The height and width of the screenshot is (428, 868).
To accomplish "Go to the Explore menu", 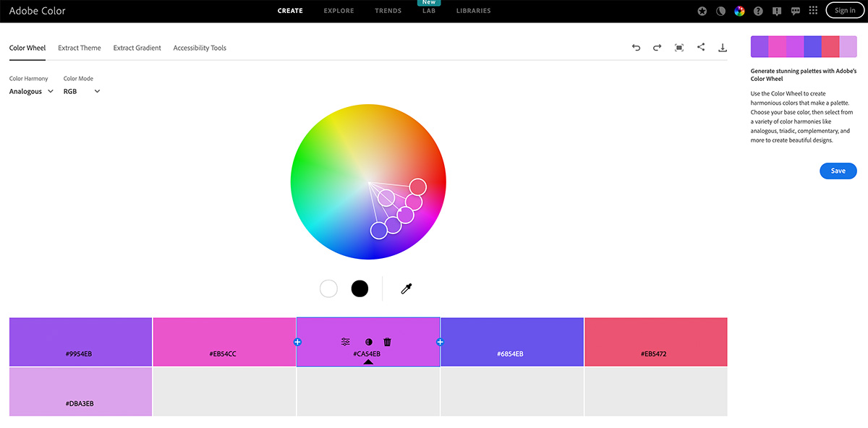I will pyautogui.click(x=339, y=11).
